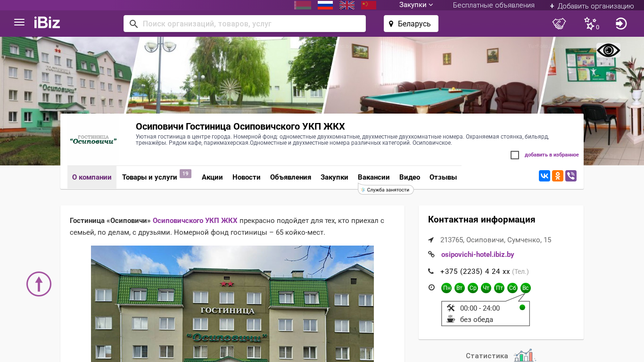Image resolution: width=644 pixels, height=362 pixels.
Task: Follow the 'Осиповичского УКП ЖКХ' link
Action: point(195,221)
